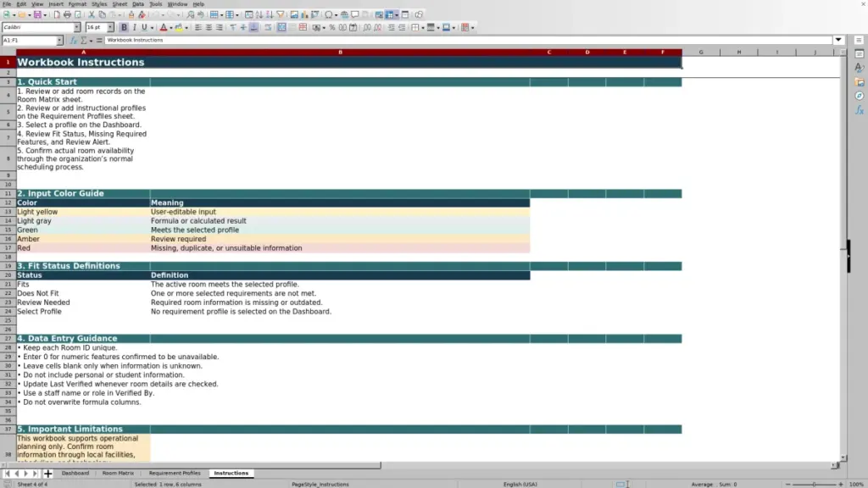Open the sidebar Functions fx icon
Screen dimensions: 868x488
860,110
